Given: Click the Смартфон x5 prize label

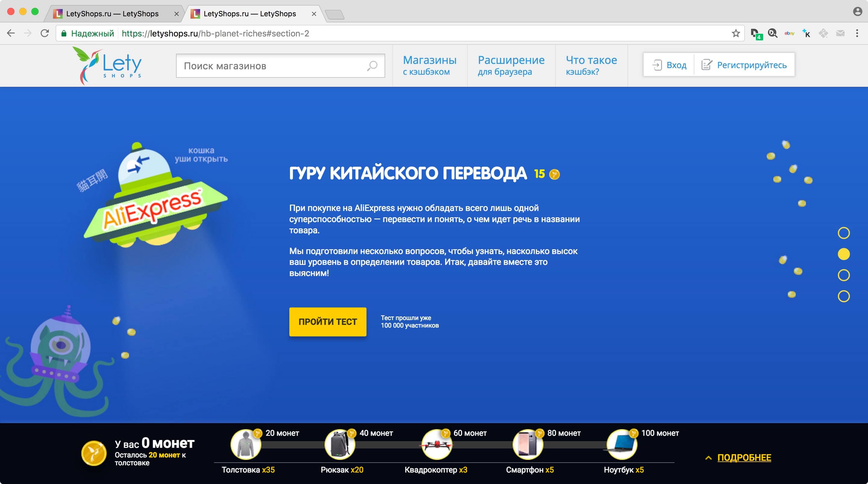Looking at the screenshot, I should click(x=530, y=470).
